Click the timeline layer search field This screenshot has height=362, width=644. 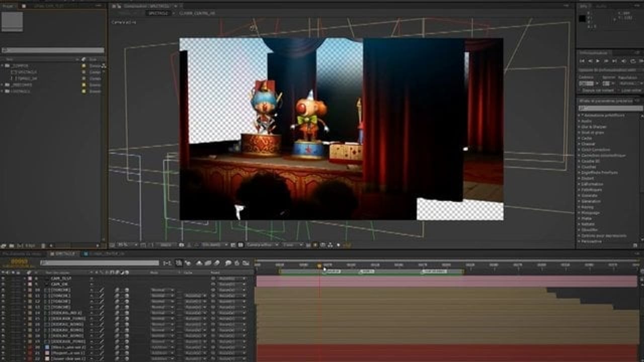pyautogui.click(x=100, y=263)
